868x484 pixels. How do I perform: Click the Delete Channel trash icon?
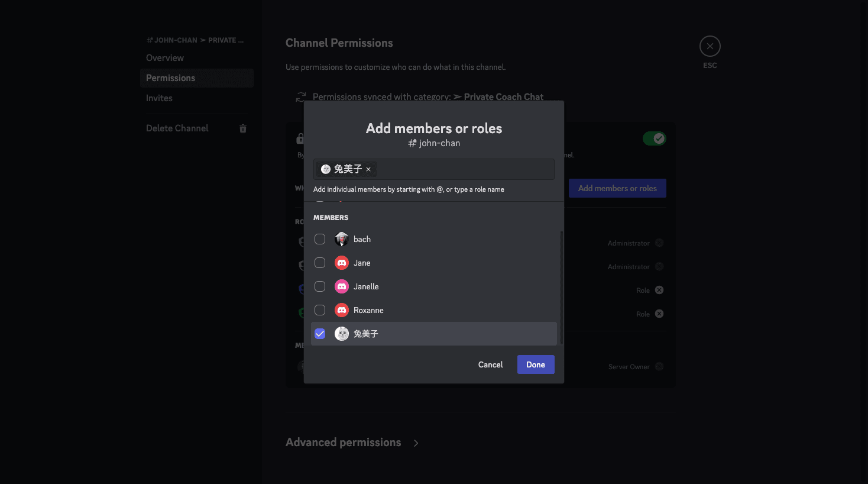242,128
